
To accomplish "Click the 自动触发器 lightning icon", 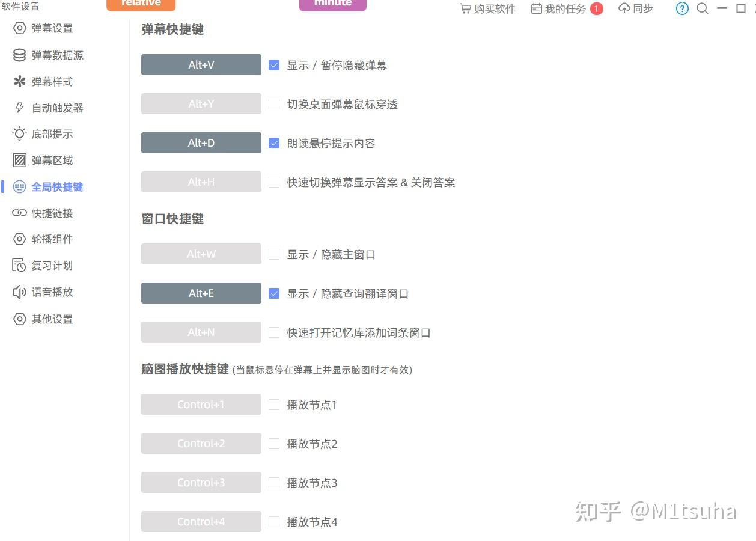I will click(x=20, y=108).
